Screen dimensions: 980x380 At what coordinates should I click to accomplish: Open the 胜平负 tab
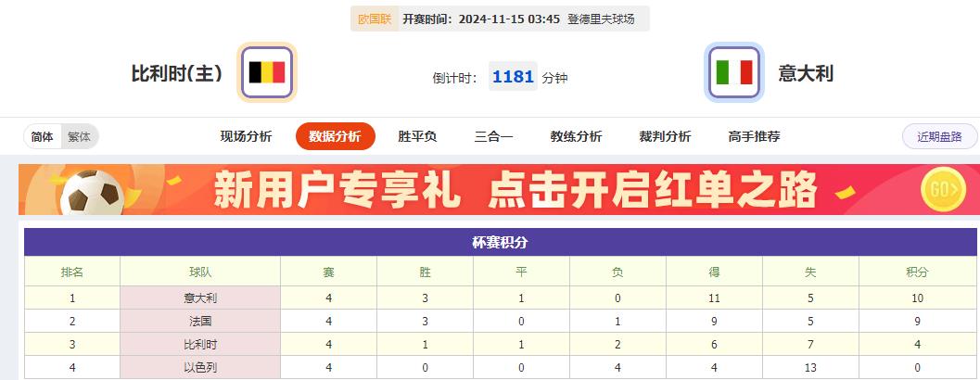point(417,136)
